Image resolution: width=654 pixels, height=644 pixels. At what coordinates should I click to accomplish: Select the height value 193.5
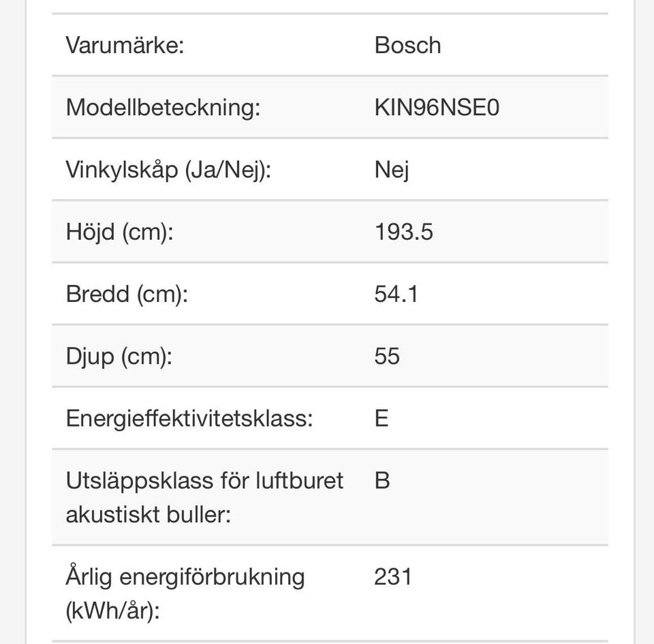click(x=403, y=232)
